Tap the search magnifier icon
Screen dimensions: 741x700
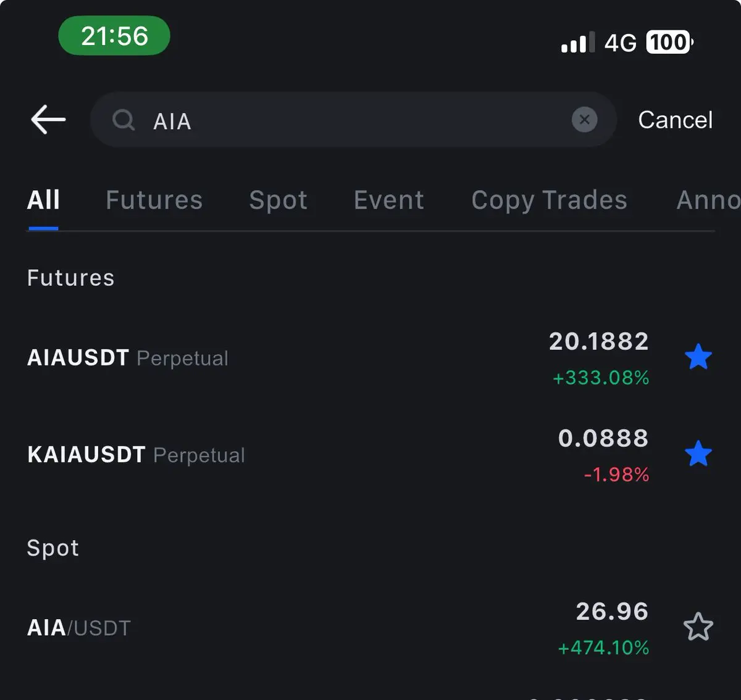point(124,120)
